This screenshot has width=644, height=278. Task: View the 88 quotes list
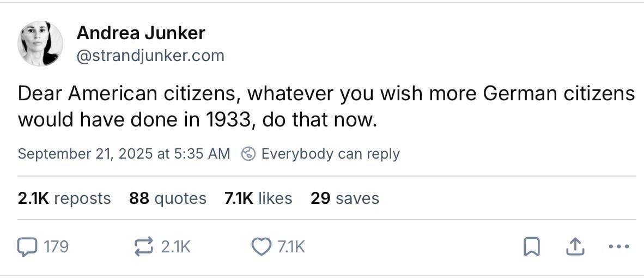tap(168, 198)
